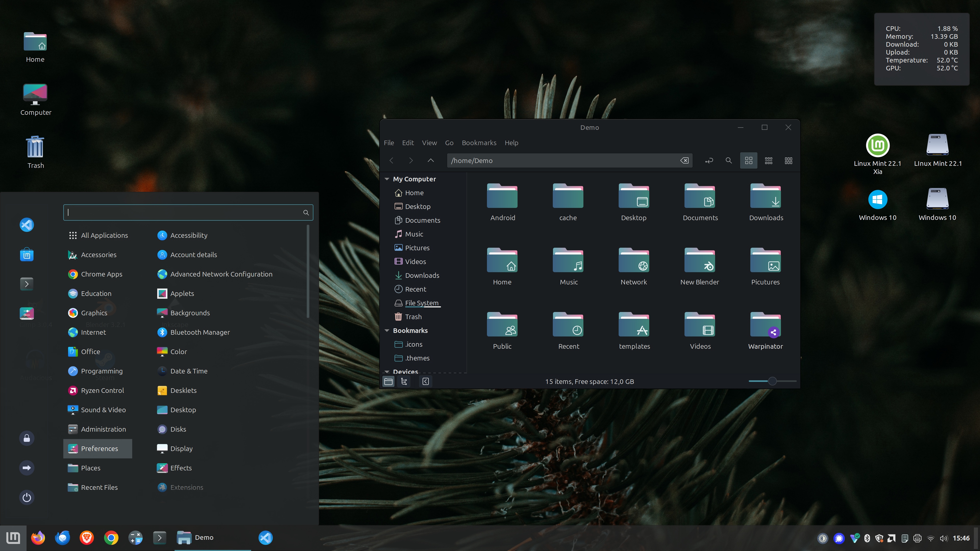The height and width of the screenshot is (551, 980).
Task: Open the Edit menu
Action: coord(408,143)
